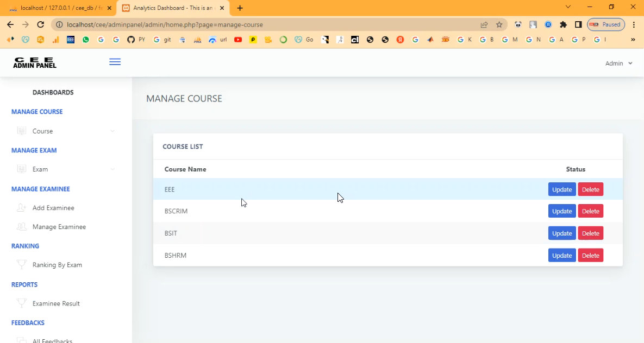The image size is (644, 343).
Task: Open a new browser tab
Action: point(240,8)
